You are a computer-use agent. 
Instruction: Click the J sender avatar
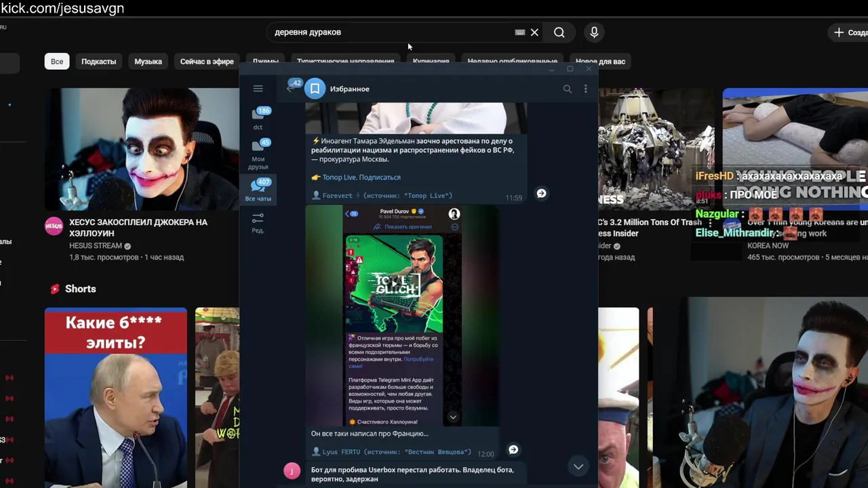coord(292,471)
